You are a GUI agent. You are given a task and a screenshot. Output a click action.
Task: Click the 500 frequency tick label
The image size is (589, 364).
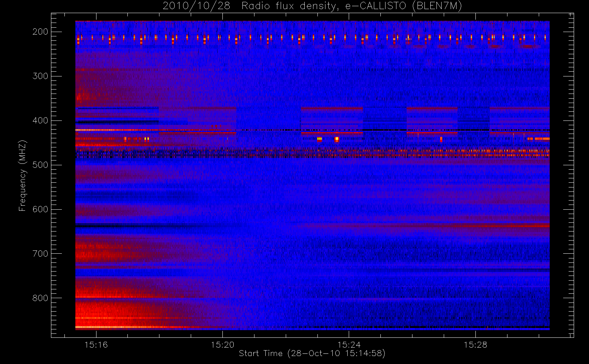coord(40,165)
